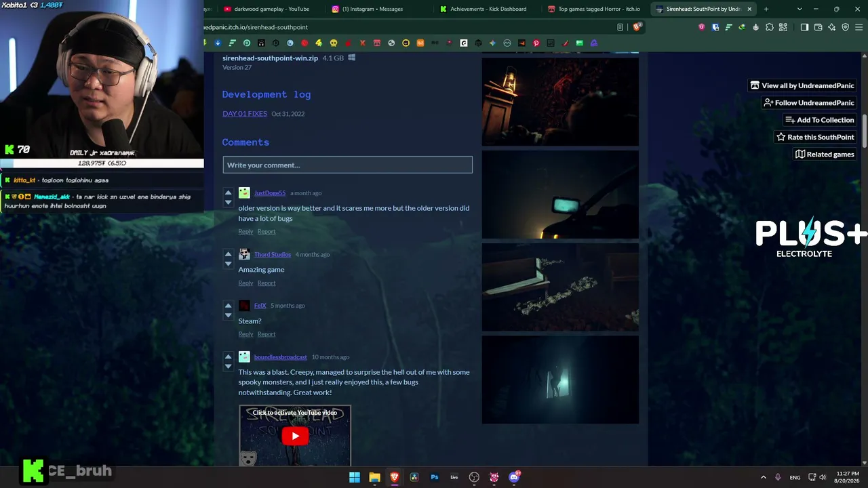
Task: Add game to collection
Action: 820,120
